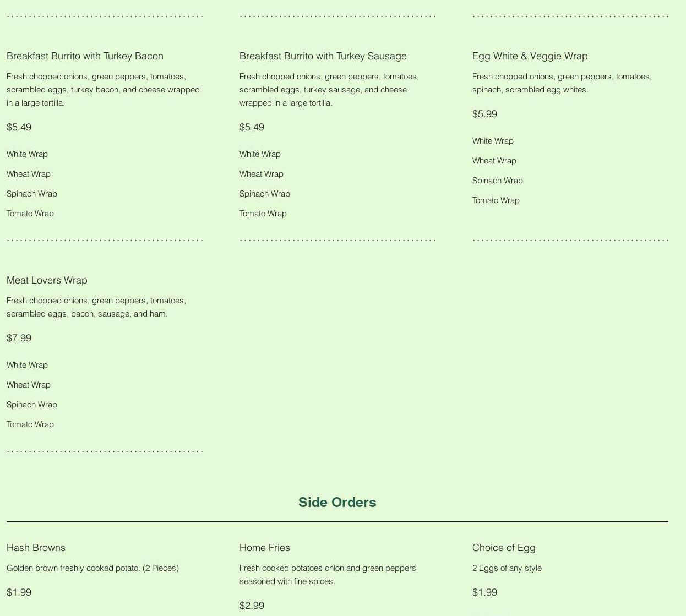Screen dimensions: 686x616
Task: Choose White Wrap for Egg White & Veggie Wrap
Action: [x=493, y=141]
